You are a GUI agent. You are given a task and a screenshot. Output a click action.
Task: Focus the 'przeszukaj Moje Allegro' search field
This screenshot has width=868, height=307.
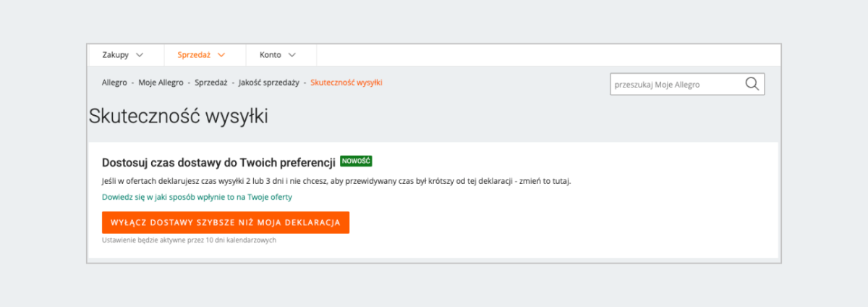coord(676,85)
